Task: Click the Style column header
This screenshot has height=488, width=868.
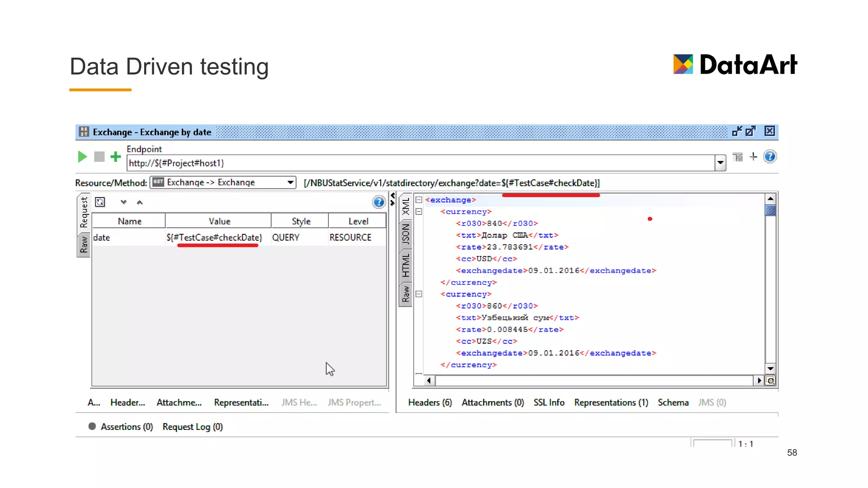Action: pos(300,221)
